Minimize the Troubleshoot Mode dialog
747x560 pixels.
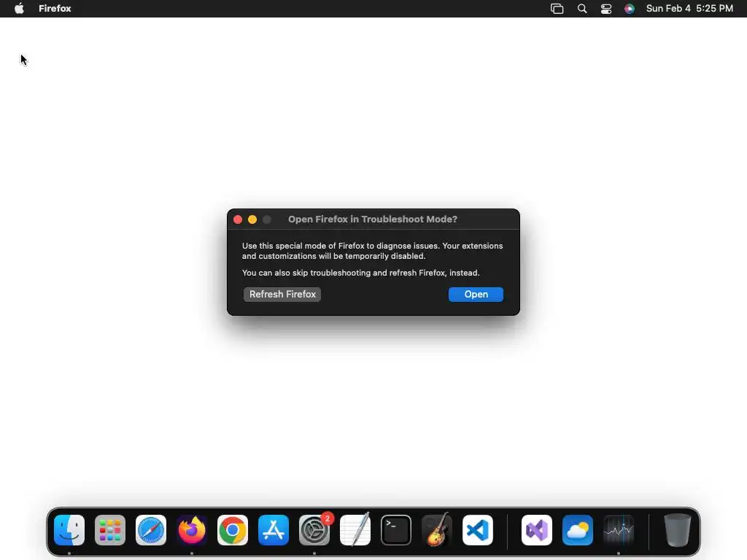[252, 219]
